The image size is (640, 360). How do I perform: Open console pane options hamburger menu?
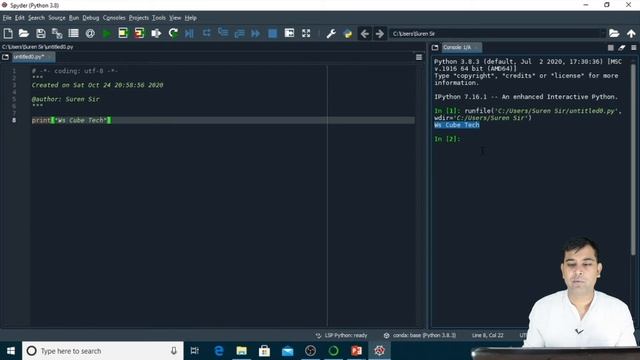click(x=634, y=48)
